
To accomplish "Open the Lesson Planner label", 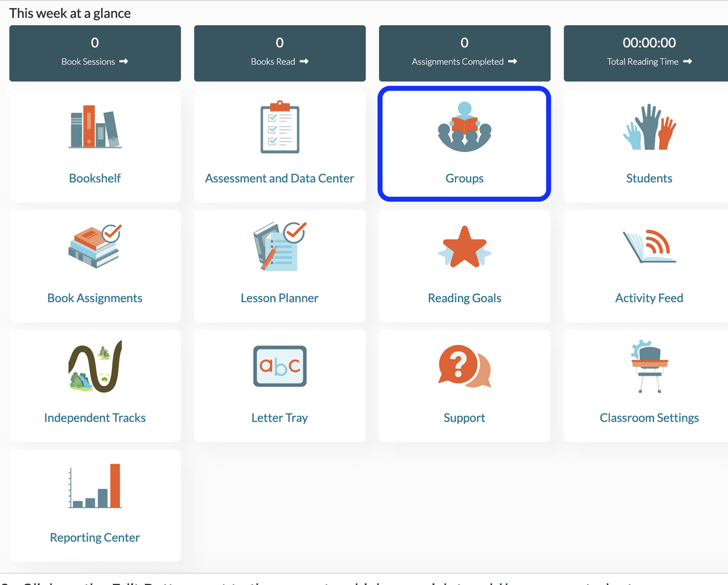I will click(280, 298).
